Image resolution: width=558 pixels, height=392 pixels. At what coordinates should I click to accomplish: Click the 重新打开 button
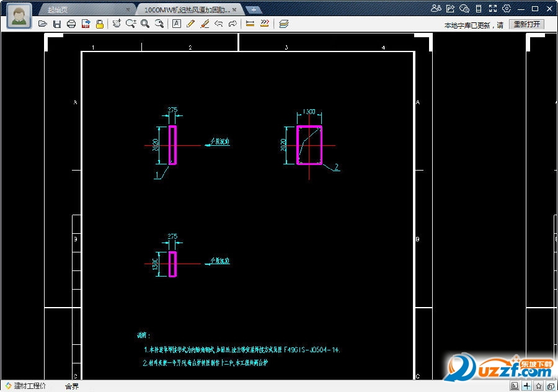[x=526, y=24]
